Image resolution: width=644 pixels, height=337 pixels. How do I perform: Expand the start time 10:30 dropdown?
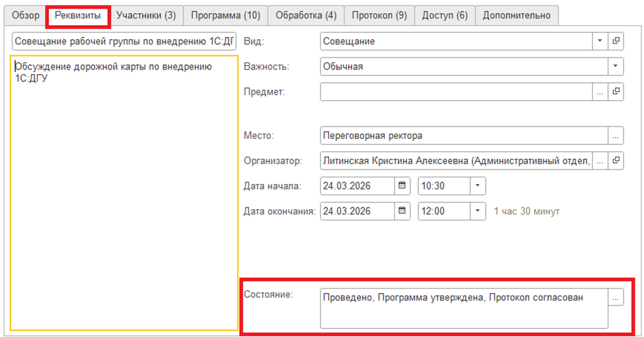tap(478, 186)
